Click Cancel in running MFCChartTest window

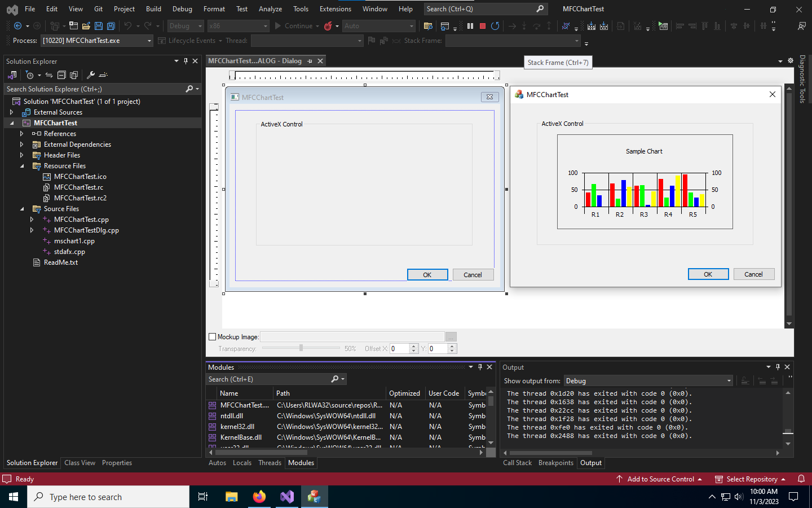click(754, 274)
